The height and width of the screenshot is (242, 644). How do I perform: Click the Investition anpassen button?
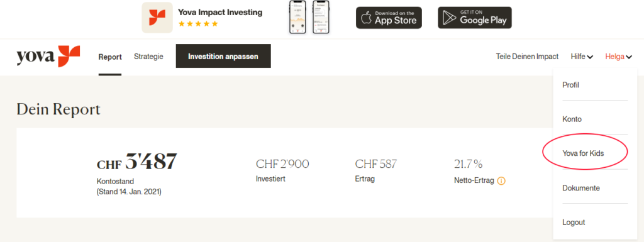coord(223,56)
